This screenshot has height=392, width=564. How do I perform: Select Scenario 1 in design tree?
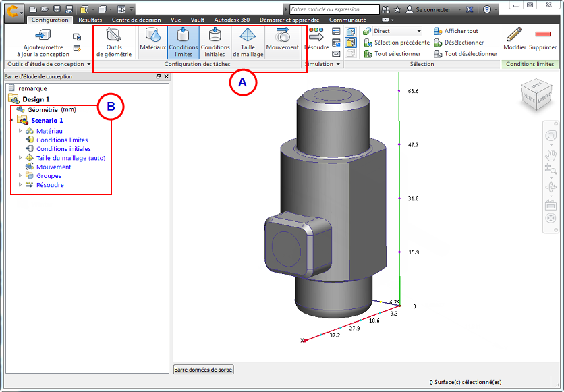(x=47, y=121)
